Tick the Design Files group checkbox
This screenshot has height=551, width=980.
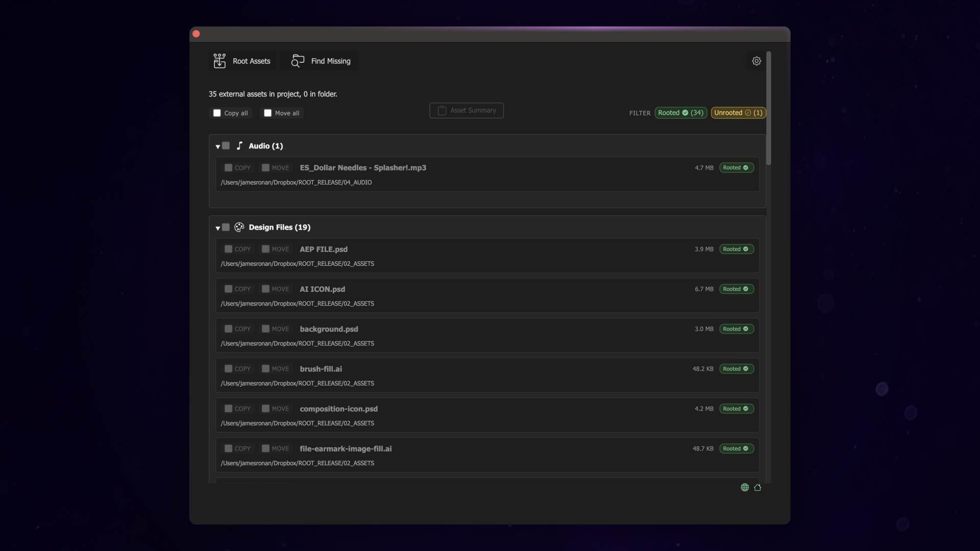(x=226, y=228)
